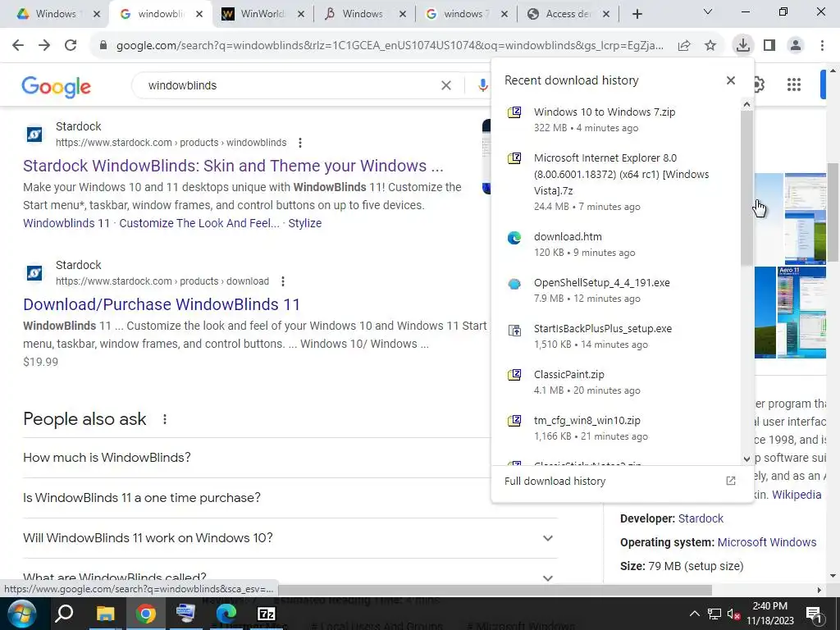840x630 pixels.
Task: Expand 'How much is WindowBlinds?' question
Action: [x=256, y=458]
